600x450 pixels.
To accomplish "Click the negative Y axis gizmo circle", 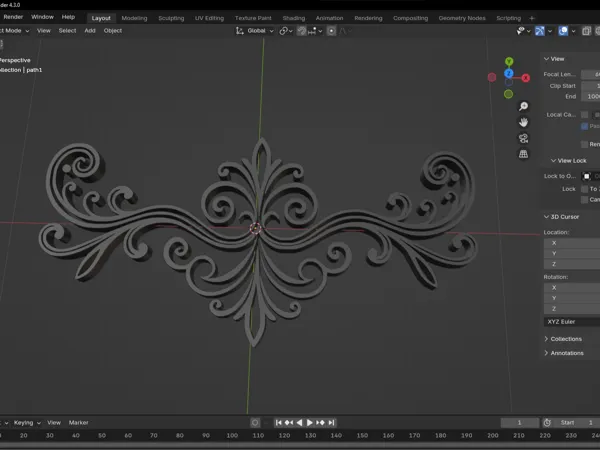I will 509,94.
